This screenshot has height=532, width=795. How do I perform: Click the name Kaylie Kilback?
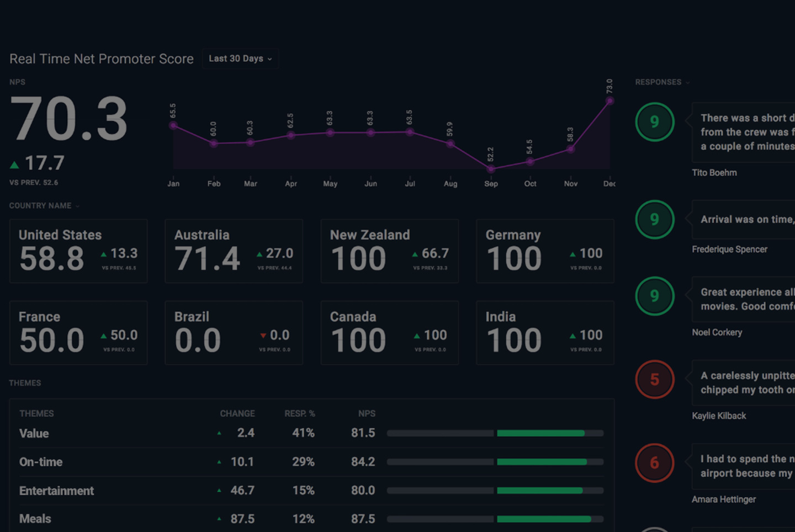tap(719, 416)
